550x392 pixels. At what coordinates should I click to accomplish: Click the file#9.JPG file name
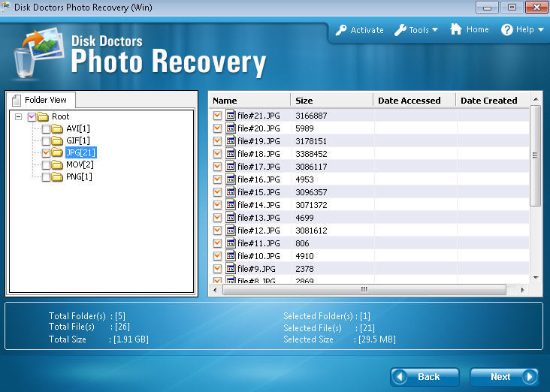256,269
